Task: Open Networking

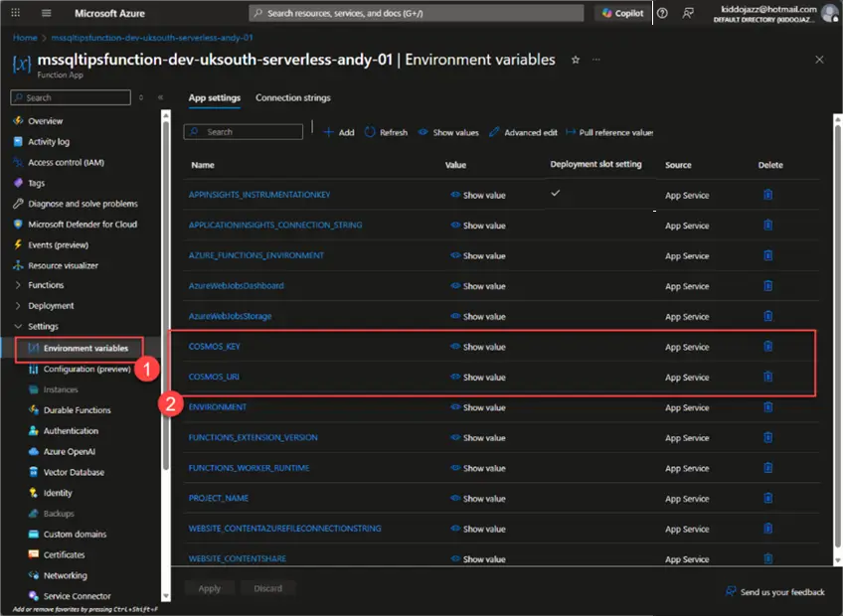Action: coord(65,575)
